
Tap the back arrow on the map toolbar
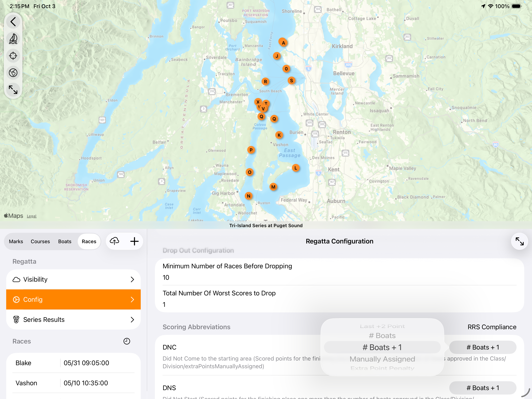click(x=13, y=22)
